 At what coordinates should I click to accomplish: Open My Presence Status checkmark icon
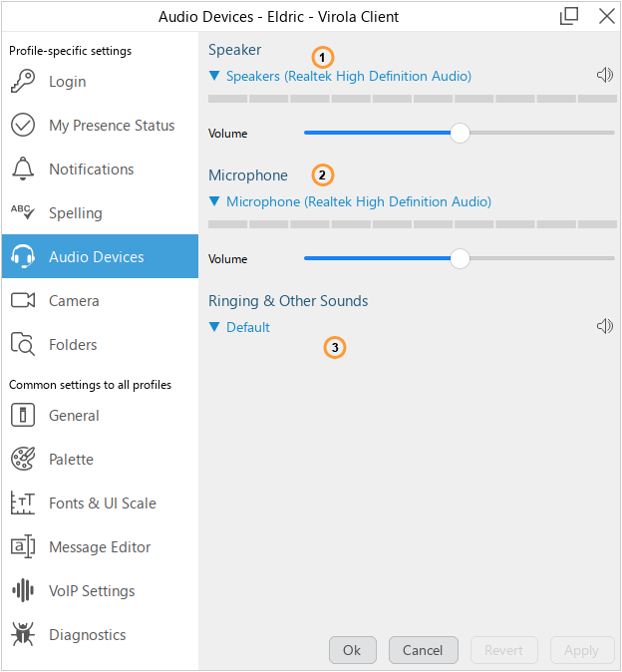(x=23, y=126)
